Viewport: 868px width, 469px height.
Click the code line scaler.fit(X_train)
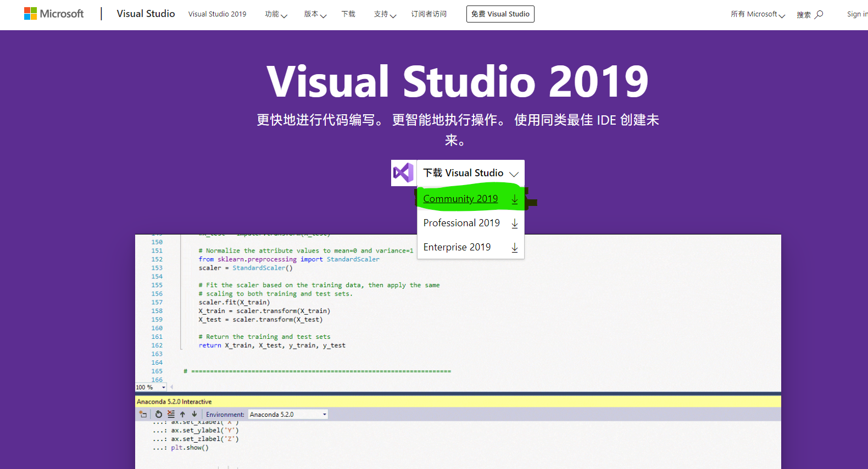(x=234, y=302)
